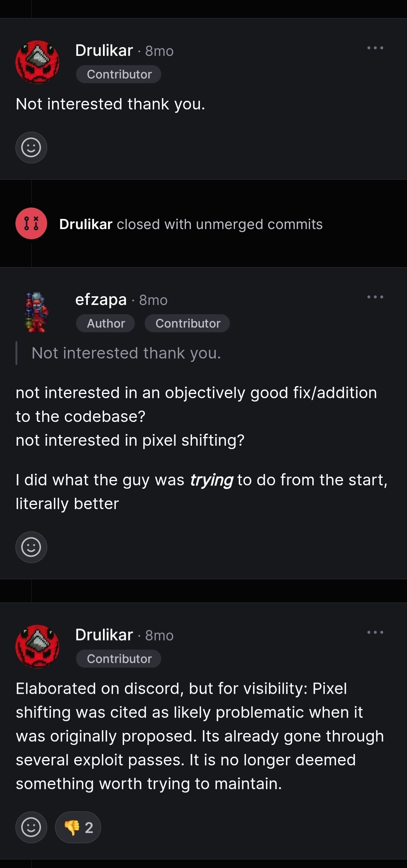Tap Drulikar's avatar on the pixel shifting explanation

click(37, 646)
